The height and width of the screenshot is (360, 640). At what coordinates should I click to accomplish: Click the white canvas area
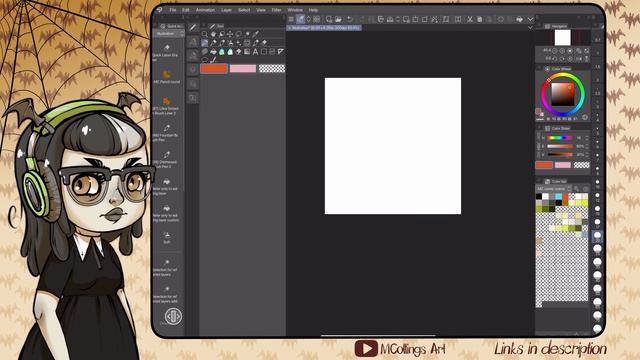(x=393, y=146)
